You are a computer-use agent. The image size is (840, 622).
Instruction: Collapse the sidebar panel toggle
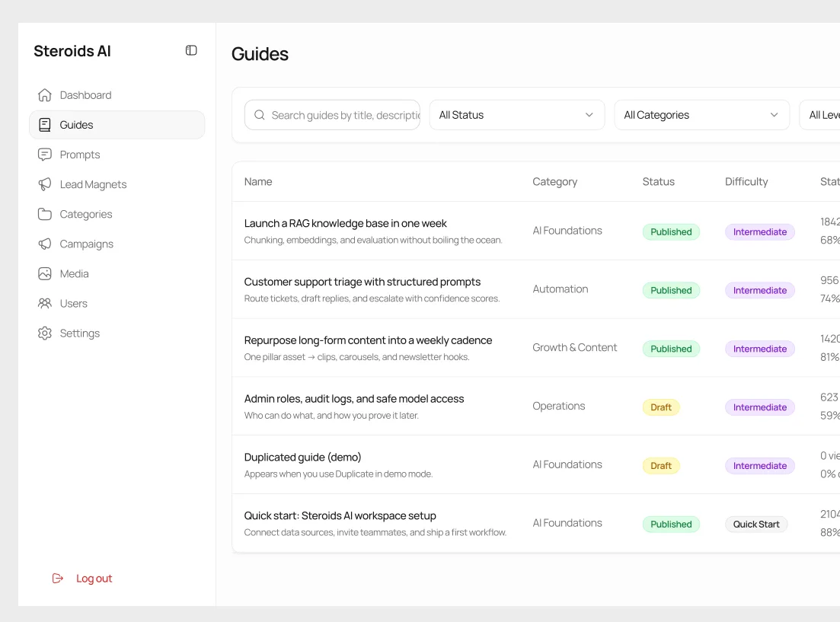point(191,50)
